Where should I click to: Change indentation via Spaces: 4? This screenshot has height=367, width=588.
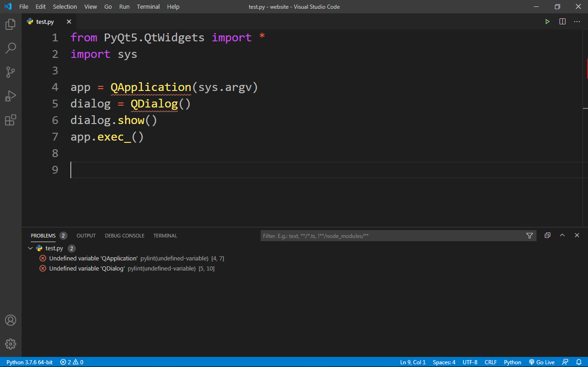(444, 362)
